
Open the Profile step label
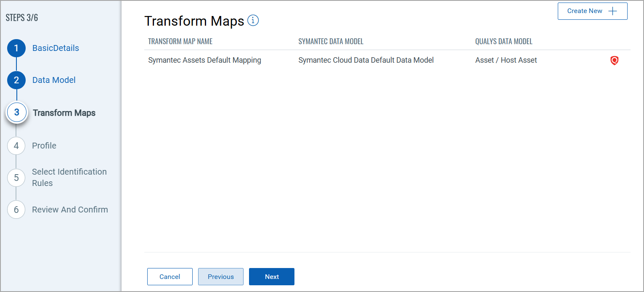44,146
